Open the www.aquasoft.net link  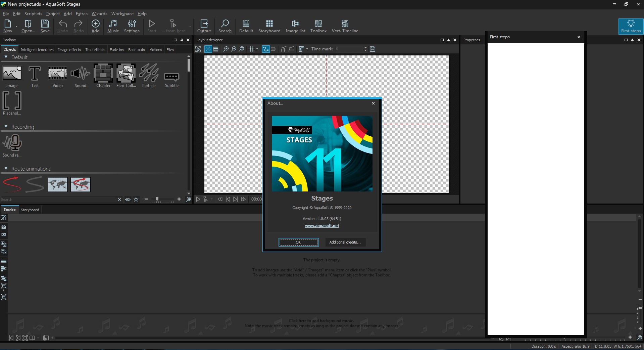(322, 226)
